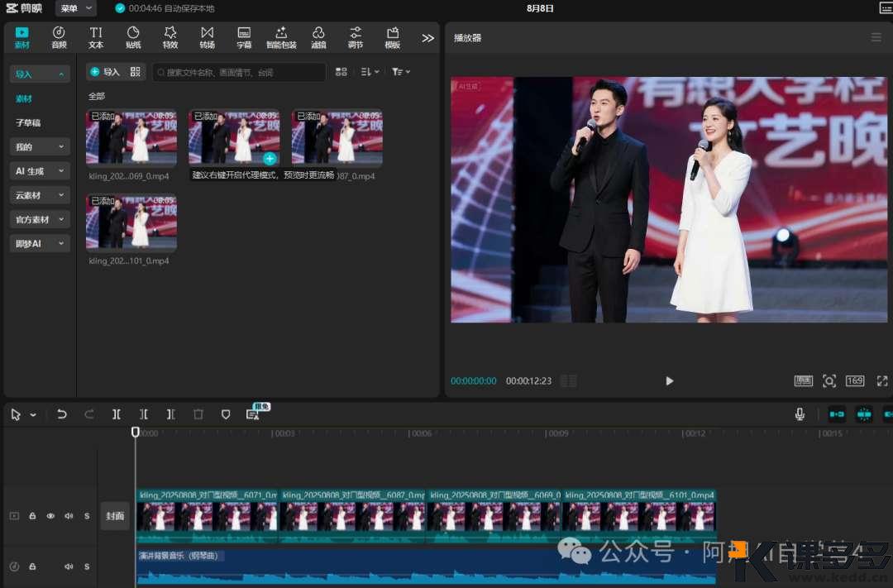Click the 导入 import button
Viewport: 893px width, 588px height.
(x=105, y=72)
